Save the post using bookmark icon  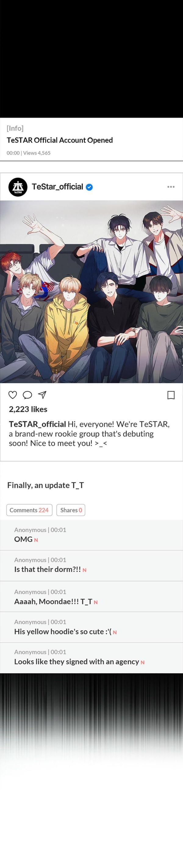point(171,395)
